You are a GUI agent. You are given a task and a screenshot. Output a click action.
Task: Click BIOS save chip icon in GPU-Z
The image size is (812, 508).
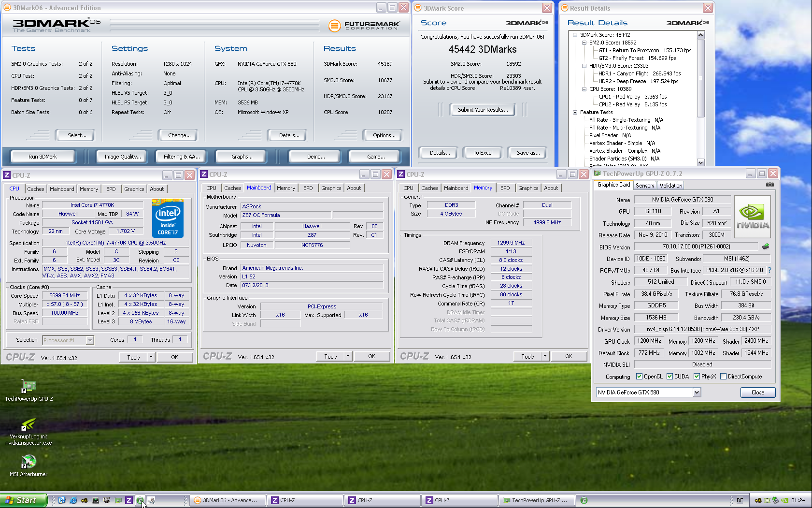[x=766, y=247]
